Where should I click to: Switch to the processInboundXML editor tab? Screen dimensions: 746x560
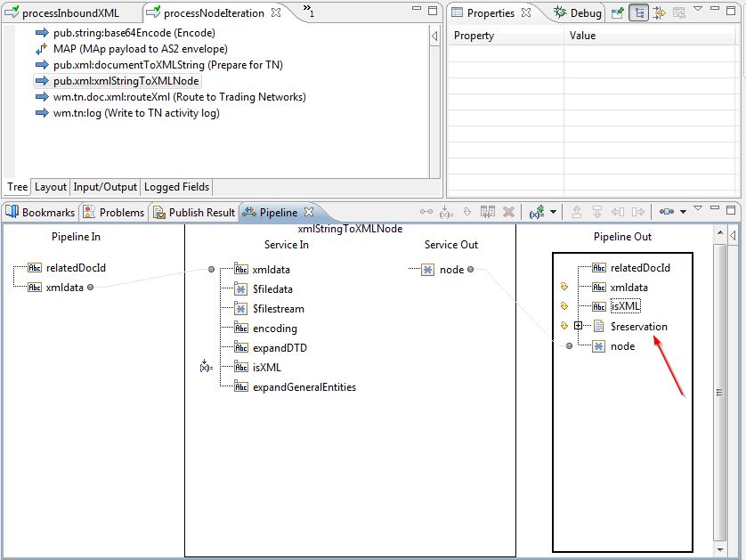[70, 12]
